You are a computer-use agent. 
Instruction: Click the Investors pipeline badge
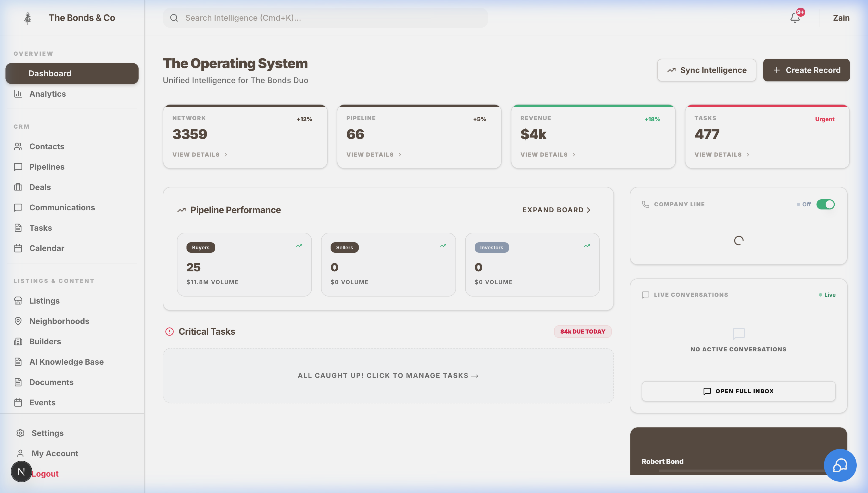[491, 248]
